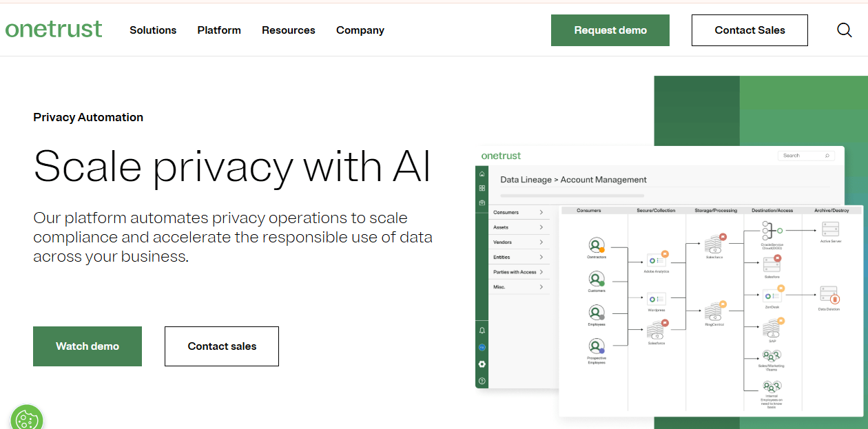The height and width of the screenshot is (429, 868).
Task: Click the Consumers column header
Action: 588,210
